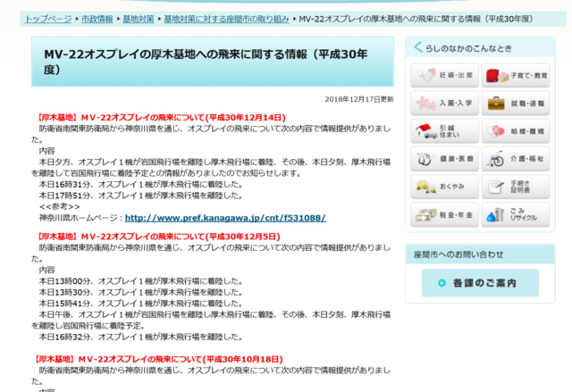Select the 介護・福祉 wheelchair icon

[516, 160]
